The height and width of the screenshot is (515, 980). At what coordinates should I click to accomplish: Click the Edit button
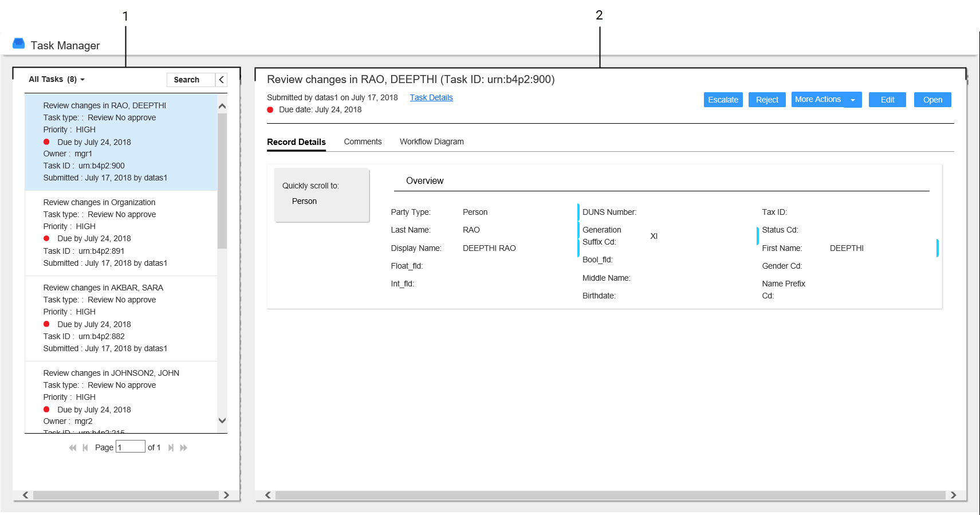pos(887,100)
